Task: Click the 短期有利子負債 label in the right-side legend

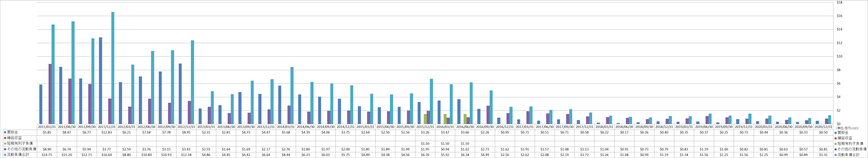Action: pos(850,144)
